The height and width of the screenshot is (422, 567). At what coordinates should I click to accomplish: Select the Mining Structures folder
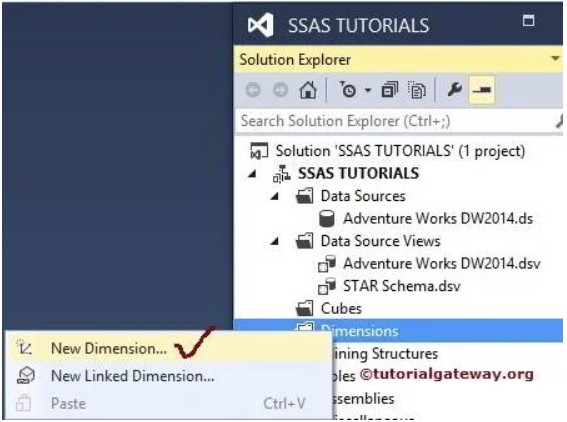point(385,353)
